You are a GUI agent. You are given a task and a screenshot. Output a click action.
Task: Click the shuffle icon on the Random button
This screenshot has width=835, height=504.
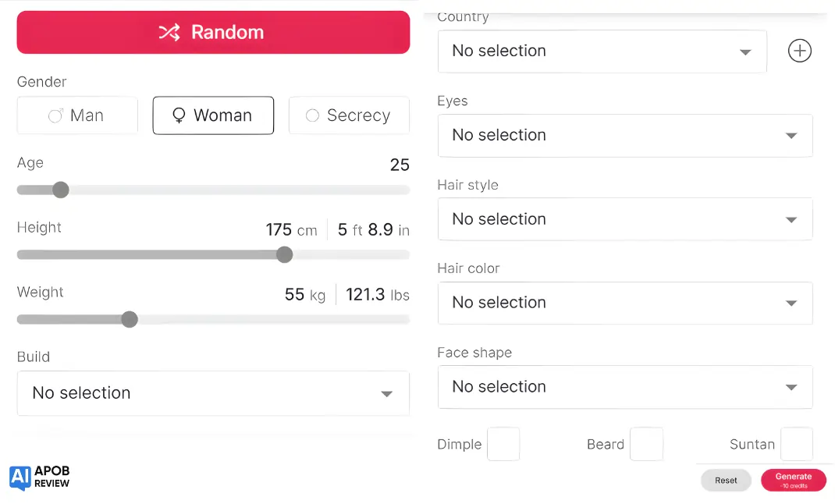pos(169,32)
